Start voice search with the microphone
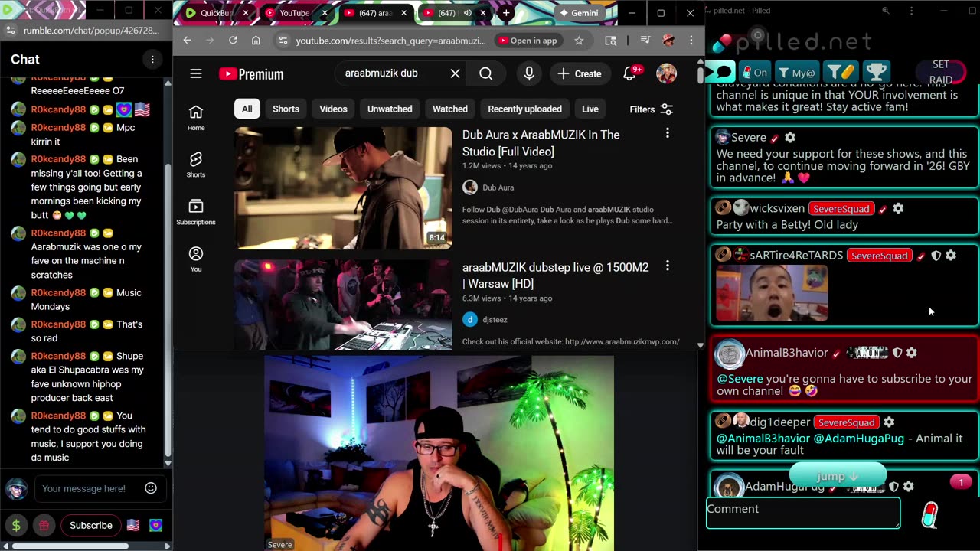The image size is (980, 551). coord(529,73)
